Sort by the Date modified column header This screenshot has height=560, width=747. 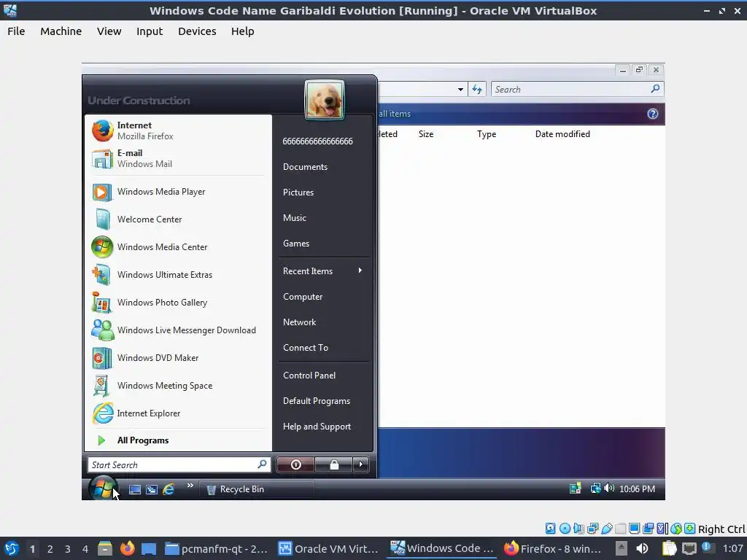[562, 134]
